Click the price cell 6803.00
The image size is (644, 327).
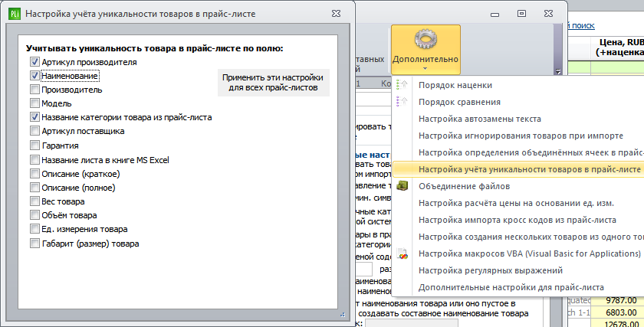point(618,312)
